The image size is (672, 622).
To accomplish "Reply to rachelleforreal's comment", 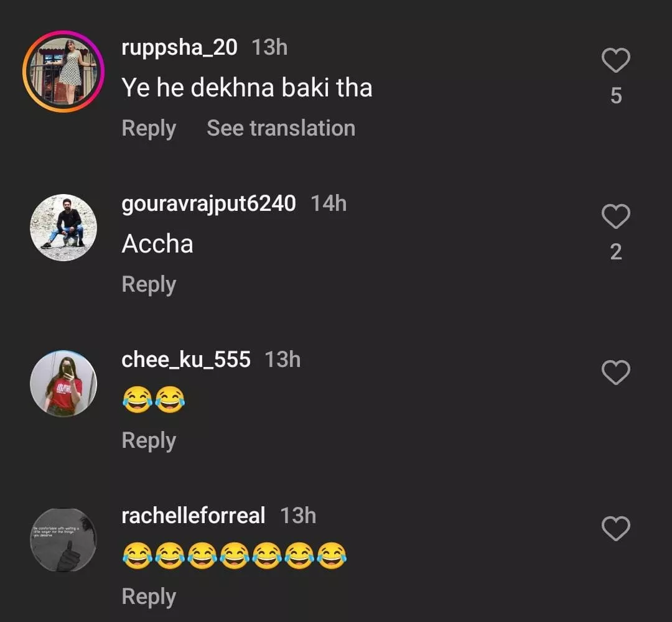I will click(x=149, y=597).
